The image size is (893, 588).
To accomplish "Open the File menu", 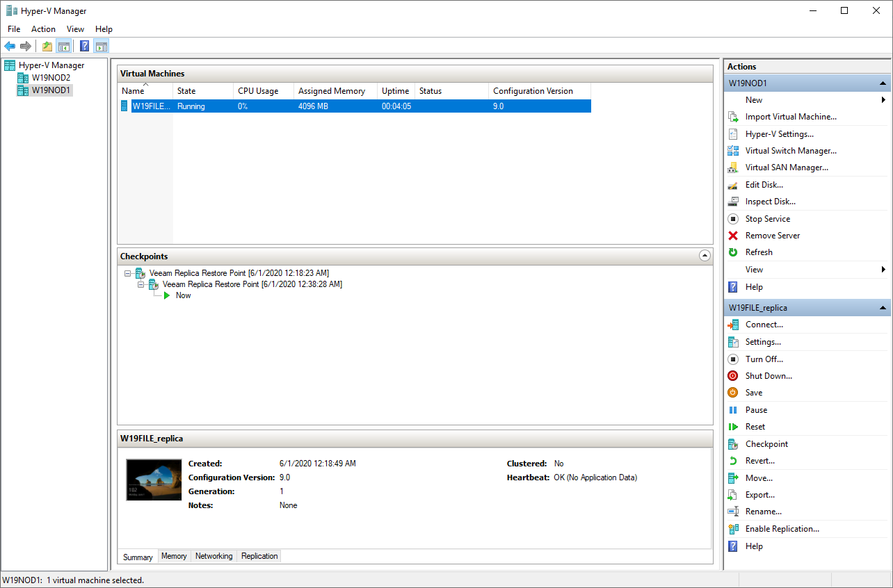I will tap(14, 29).
